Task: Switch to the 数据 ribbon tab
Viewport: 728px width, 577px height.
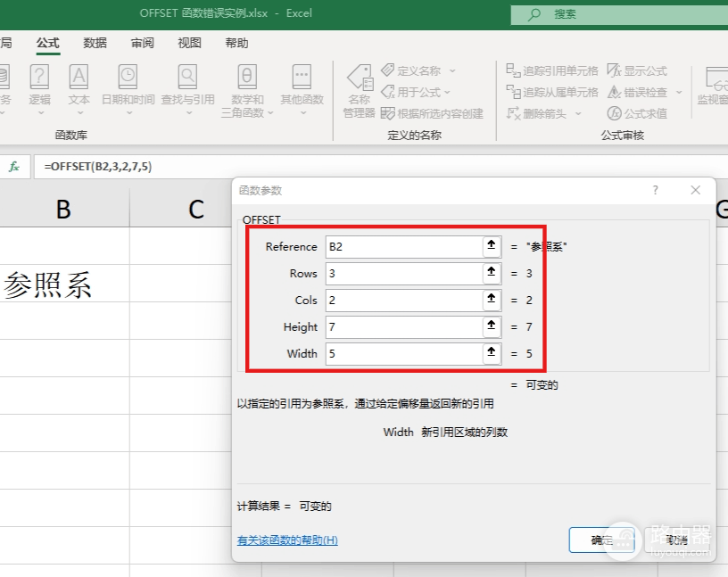Action: (x=95, y=43)
